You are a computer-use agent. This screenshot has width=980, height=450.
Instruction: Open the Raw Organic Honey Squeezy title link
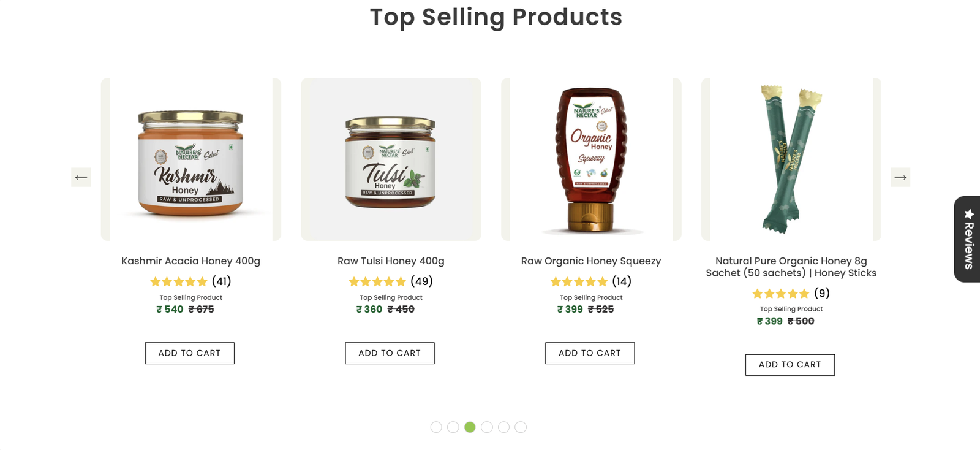click(591, 261)
